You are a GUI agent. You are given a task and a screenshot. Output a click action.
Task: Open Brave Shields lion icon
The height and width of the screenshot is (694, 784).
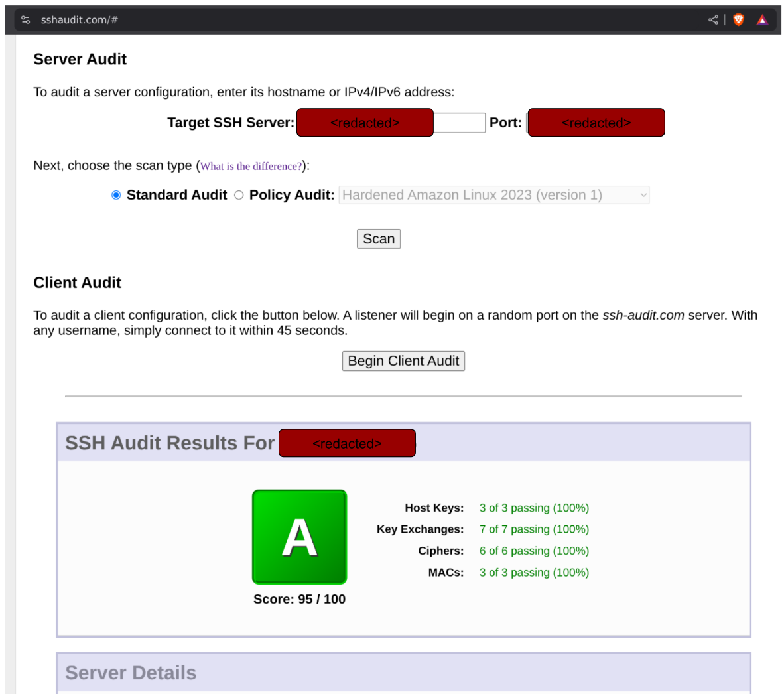pyautogui.click(x=738, y=20)
